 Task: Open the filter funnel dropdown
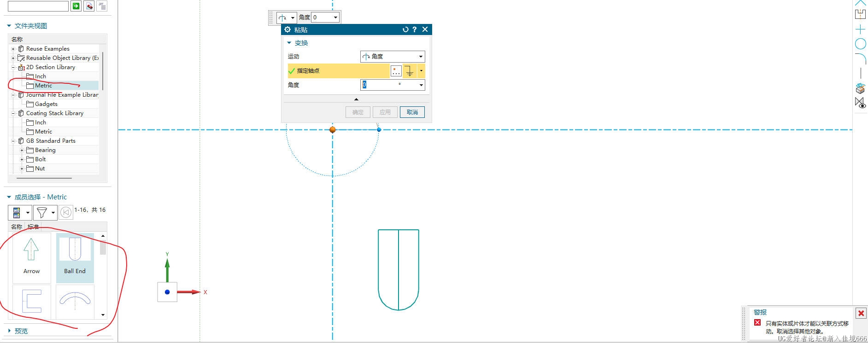53,212
